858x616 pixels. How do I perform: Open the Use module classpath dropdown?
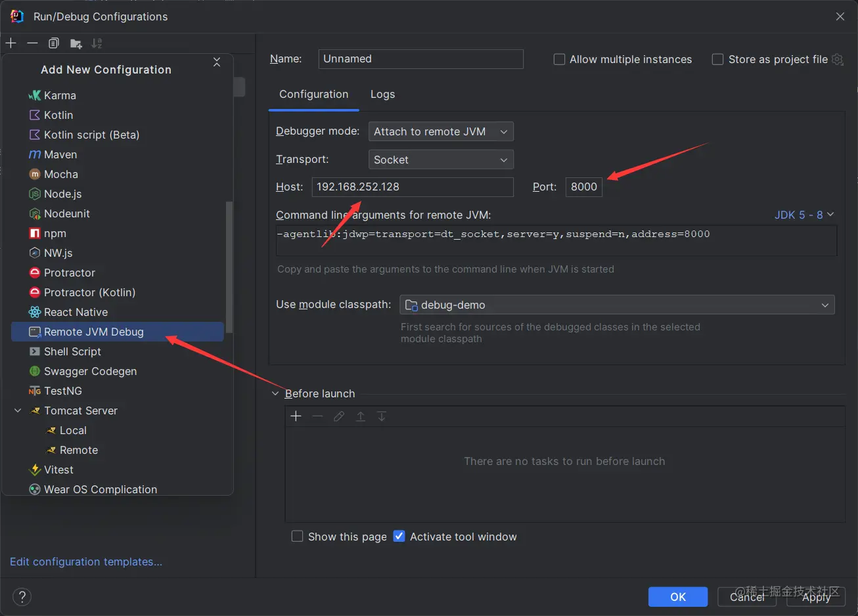click(x=617, y=305)
